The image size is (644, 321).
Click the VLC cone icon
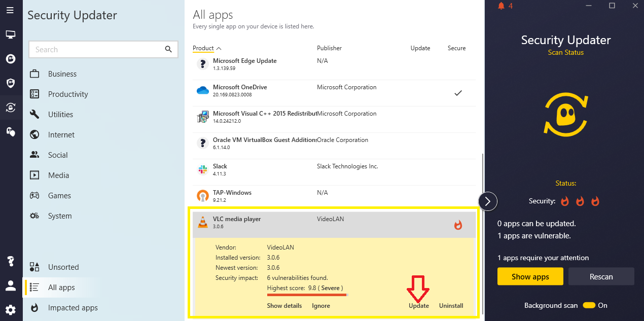click(x=203, y=222)
